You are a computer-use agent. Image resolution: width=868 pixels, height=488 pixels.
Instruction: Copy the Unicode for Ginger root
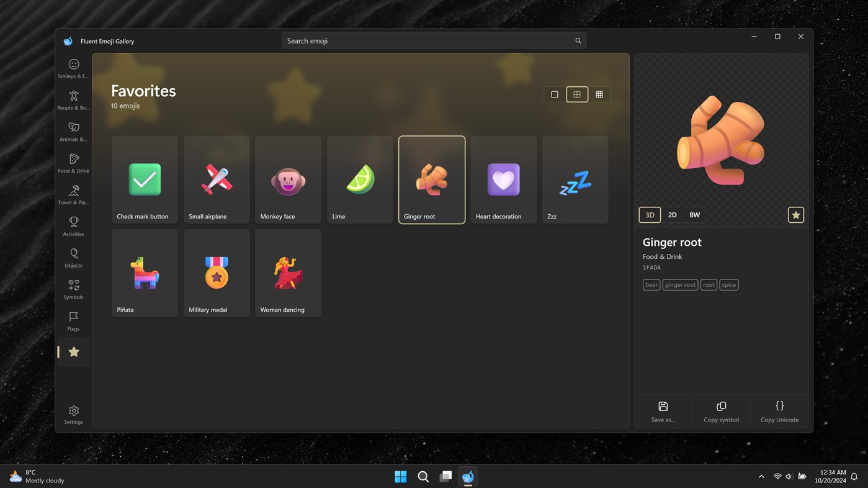779,411
